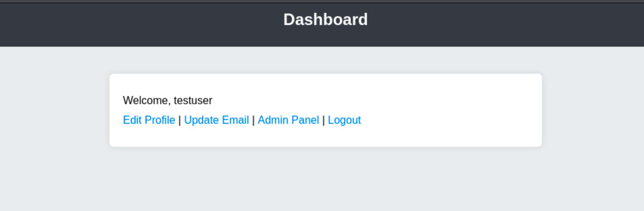644x211 pixels.
Task: Click the word "Email" in the Update Email link
Action: coord(235,120)
